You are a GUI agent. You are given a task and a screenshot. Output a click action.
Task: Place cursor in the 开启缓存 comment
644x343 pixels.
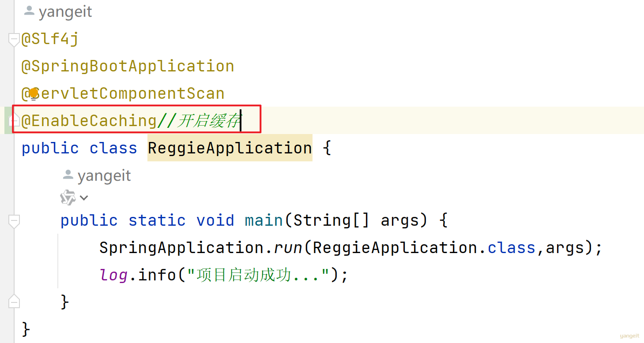[x=207, y=121]
